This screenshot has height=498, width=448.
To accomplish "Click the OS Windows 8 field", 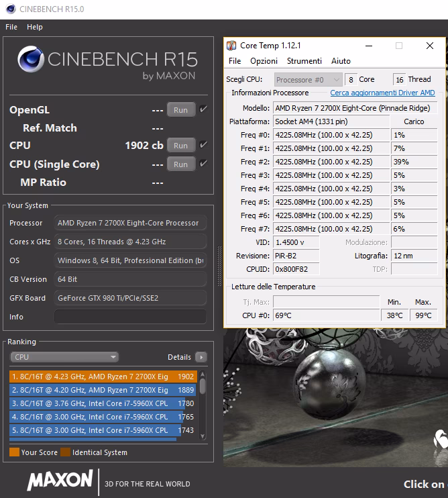I will click(130, 260).
